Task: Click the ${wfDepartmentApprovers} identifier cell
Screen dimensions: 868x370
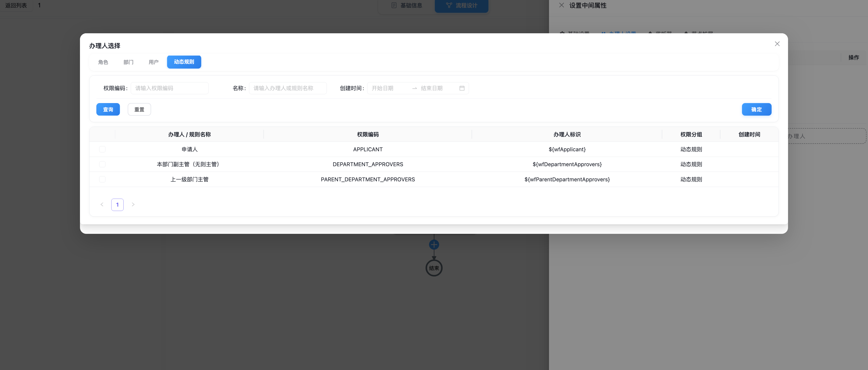Action: 567,164
